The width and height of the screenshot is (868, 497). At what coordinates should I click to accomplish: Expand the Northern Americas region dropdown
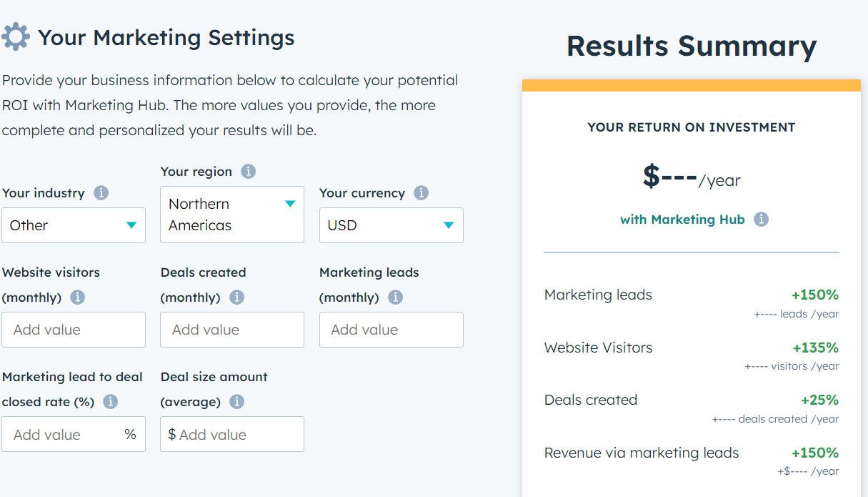[232, 215]
